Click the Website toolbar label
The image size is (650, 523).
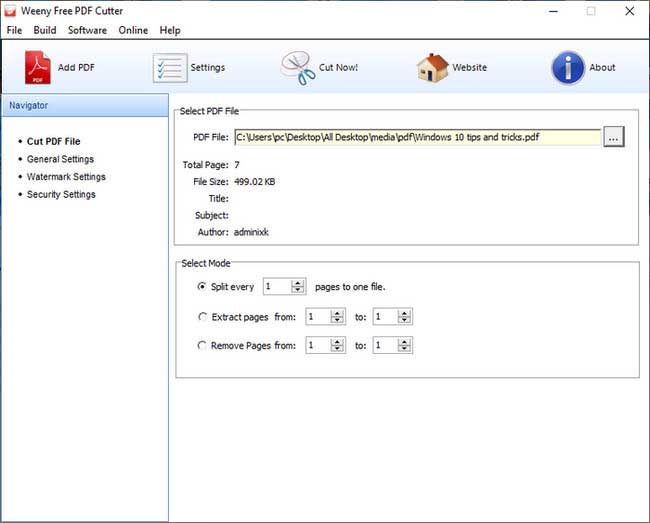tap(470, 68)
